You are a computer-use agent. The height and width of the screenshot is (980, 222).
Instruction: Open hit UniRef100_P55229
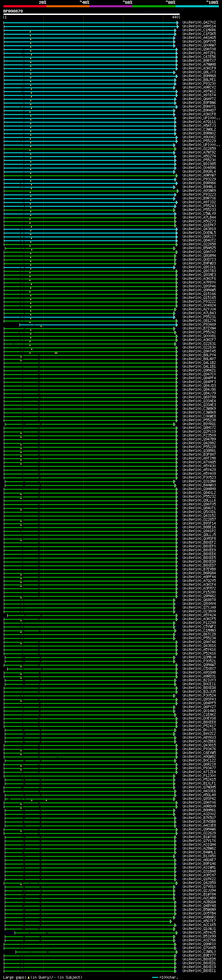pos(199,141)
